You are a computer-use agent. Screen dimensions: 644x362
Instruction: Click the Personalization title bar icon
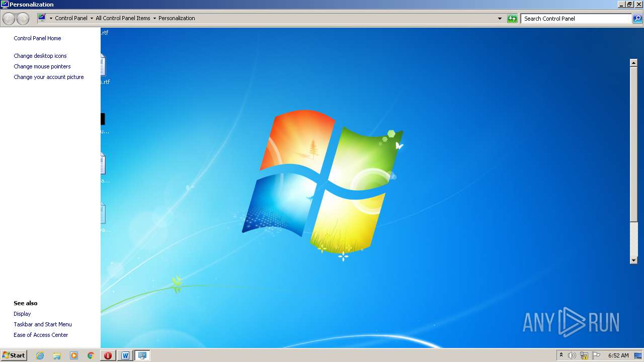click(x=5, y=5)
